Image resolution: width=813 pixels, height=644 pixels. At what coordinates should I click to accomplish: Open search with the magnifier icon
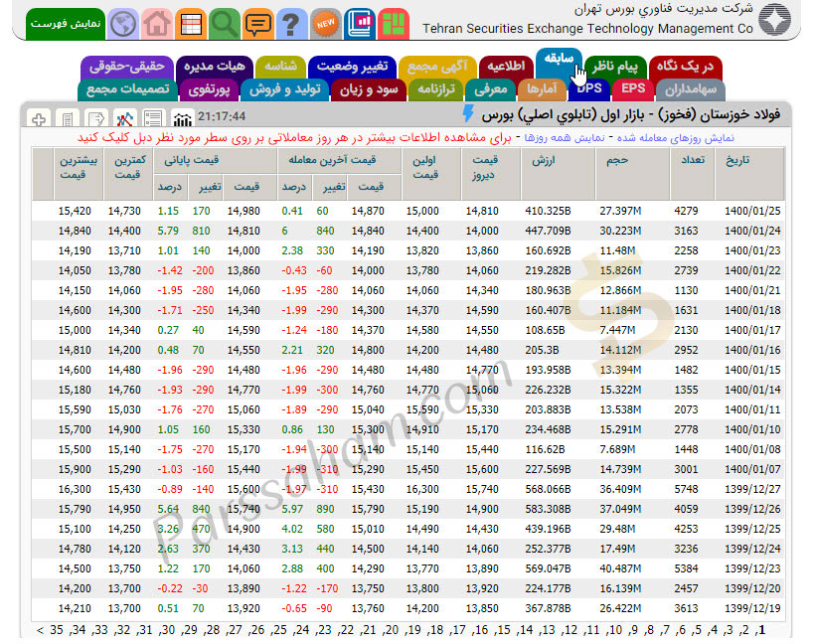click(x=225, y=24)
